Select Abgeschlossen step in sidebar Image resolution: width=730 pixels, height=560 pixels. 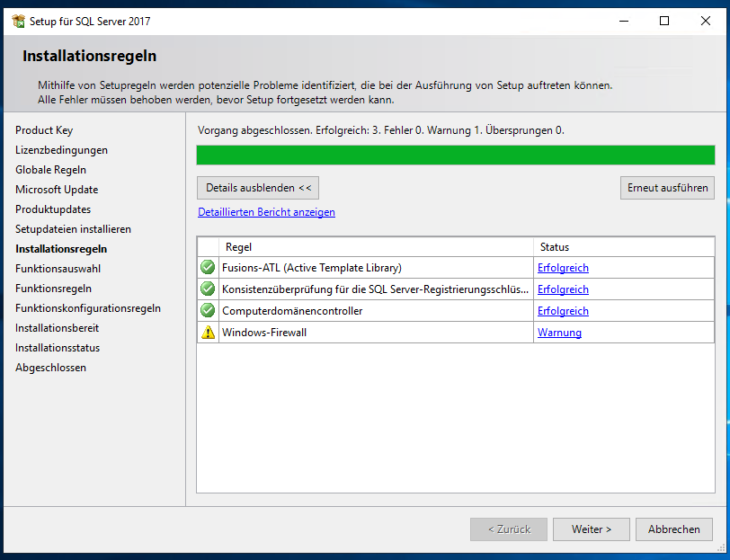[x=50, y=368]
